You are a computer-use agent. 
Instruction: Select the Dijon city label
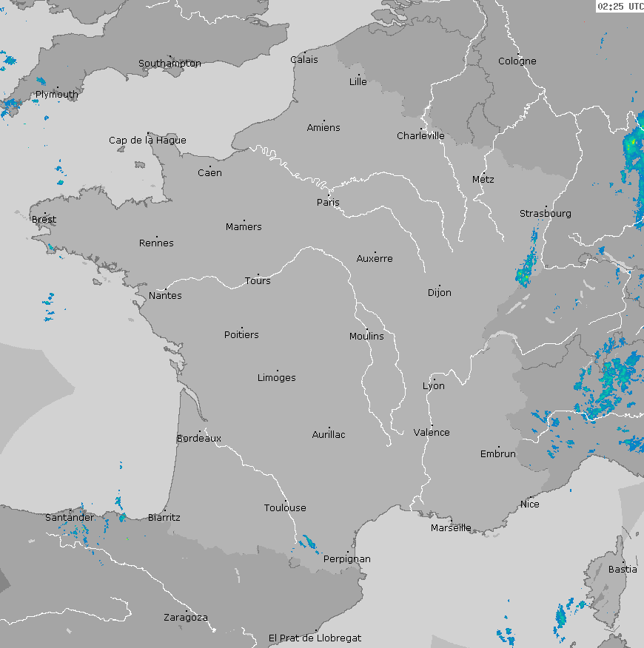point(439,293)
